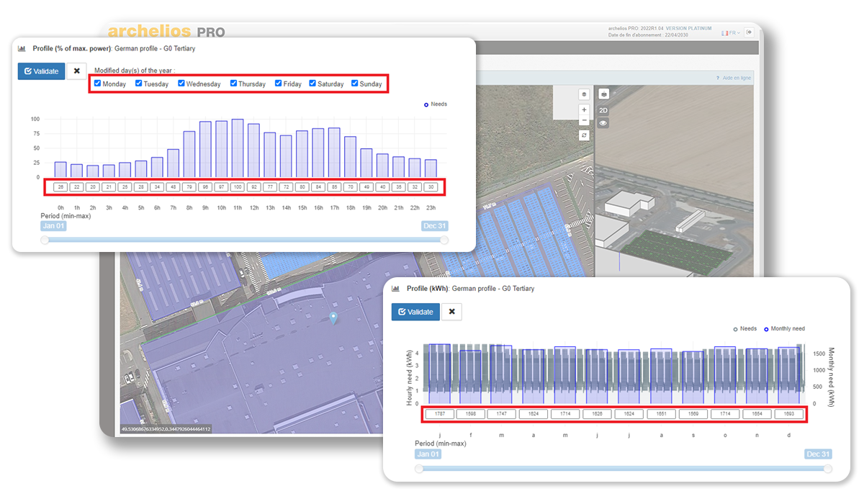Select the Needs radio button in kWh dialog
864x504 pixels.
click(x=736, y=328)
